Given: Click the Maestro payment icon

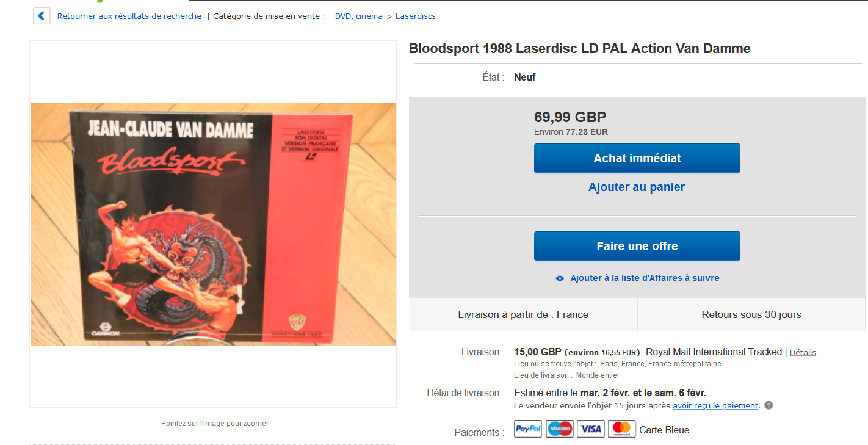Looking at the screenshot, I should (x=560, y=429).
